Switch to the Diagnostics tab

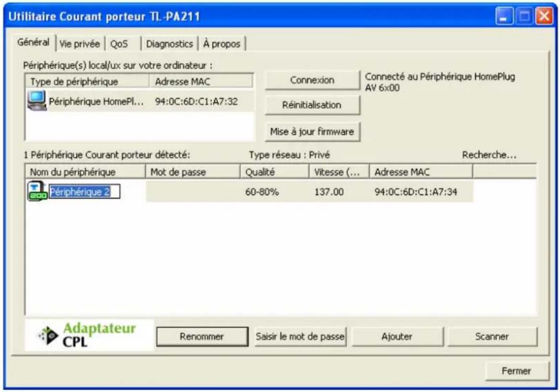(x=169, y=44)
